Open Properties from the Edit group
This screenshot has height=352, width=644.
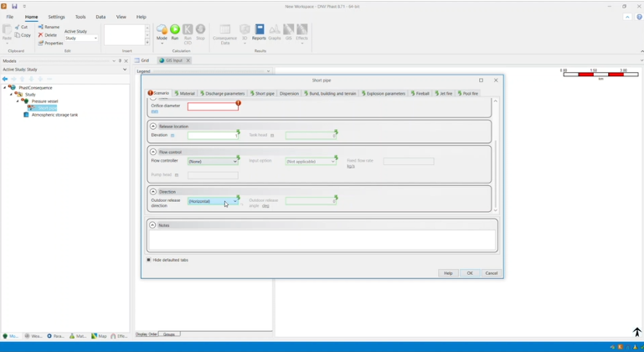tap(50, 44)
